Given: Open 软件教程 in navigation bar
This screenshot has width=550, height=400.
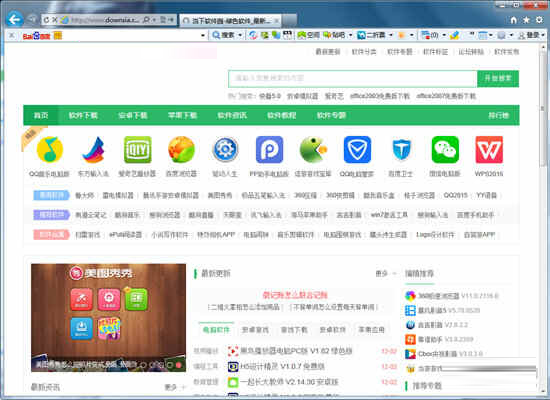Looking at the screenshot, I should pos(281,115).
